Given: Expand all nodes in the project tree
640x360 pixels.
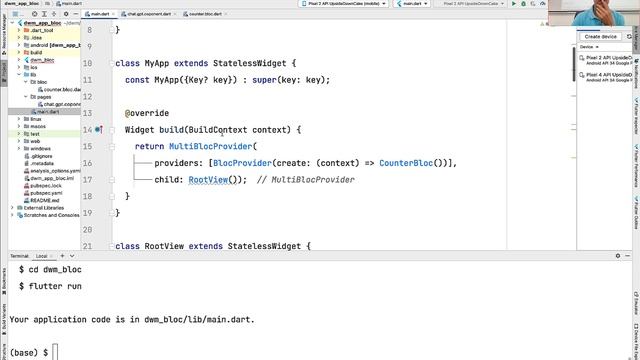Looking at the screenshot, I should tap(44, 14).
